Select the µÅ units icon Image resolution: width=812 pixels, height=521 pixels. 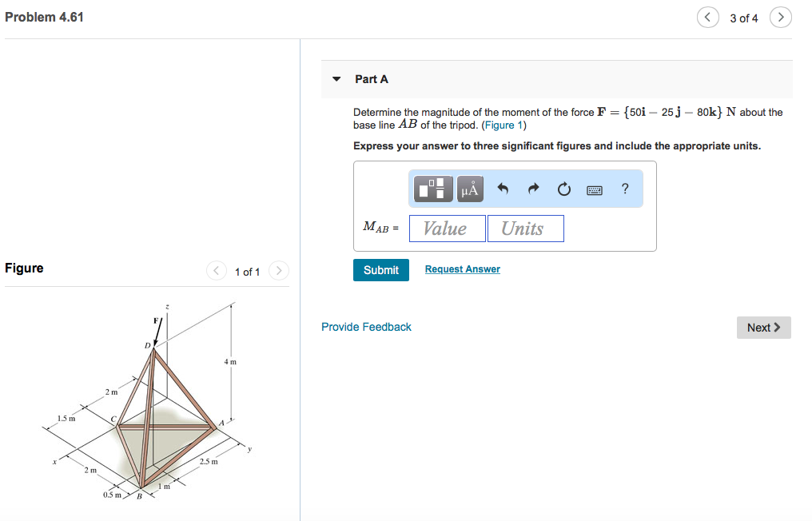[x=469, y=189]
